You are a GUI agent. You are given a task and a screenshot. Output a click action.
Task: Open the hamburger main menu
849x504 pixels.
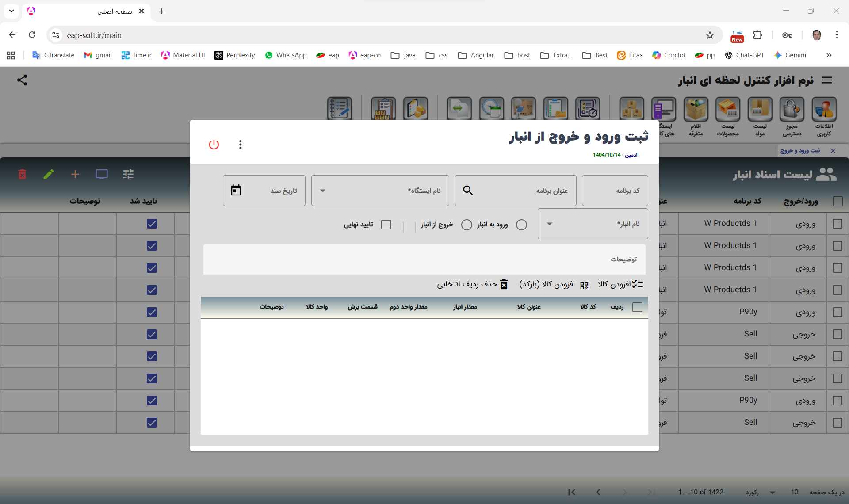(827, 80)
